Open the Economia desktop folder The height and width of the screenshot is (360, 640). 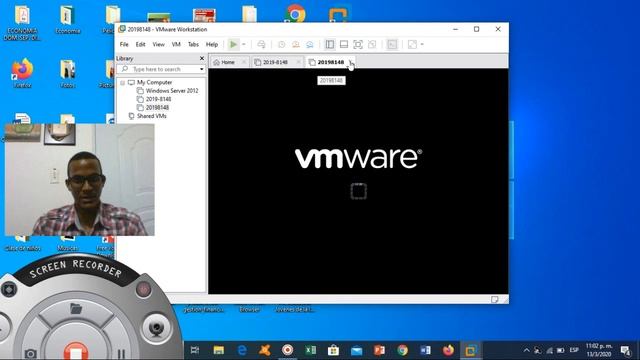coord(68,19)
